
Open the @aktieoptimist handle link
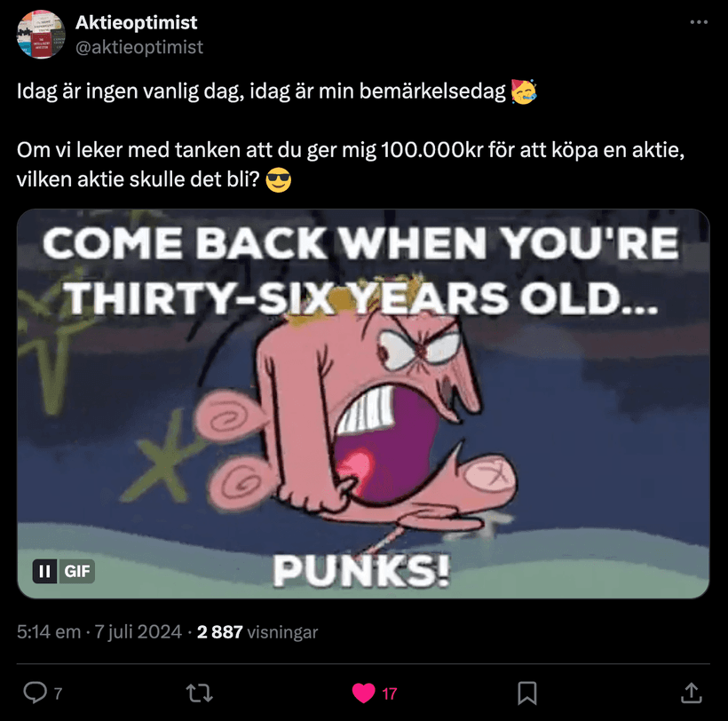coord(139,47)
